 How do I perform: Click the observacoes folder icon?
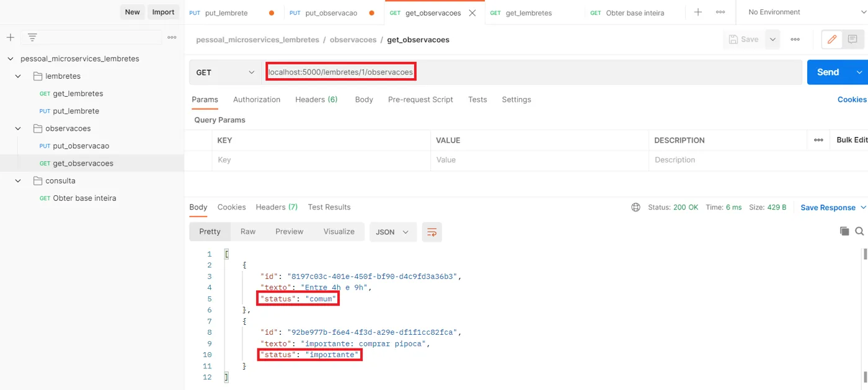(37, 128)
